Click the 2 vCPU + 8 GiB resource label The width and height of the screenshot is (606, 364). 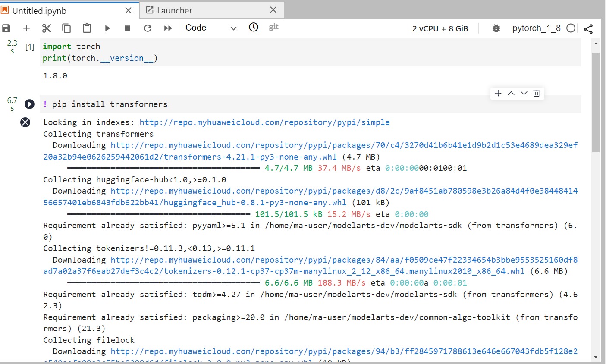click(440, 29)
